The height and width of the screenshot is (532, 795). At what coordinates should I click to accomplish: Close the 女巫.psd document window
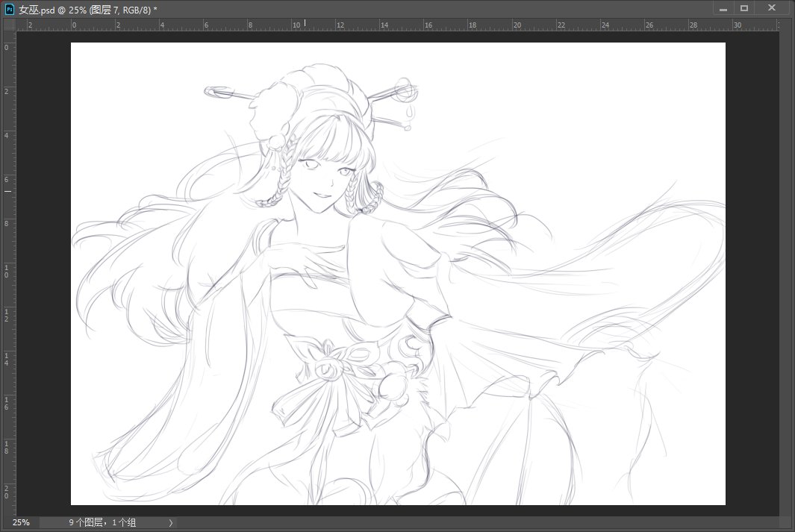(x=772, y=8)
